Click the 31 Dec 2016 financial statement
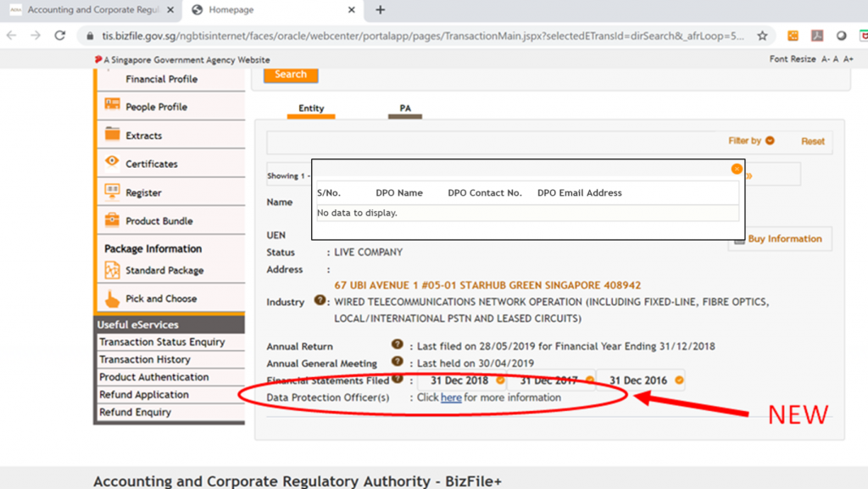The height and width of the screenshot is (489, 868). point(638,381)
